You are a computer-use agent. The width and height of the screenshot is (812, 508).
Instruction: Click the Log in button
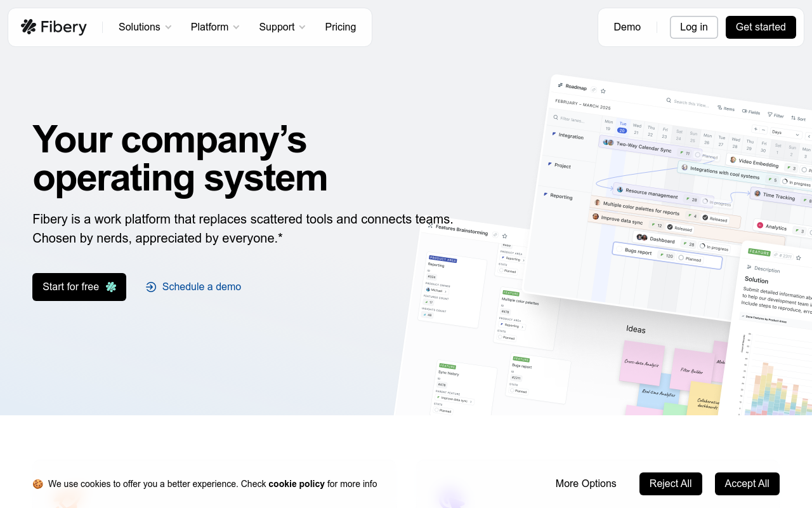pyautogui.click(x=694, y=27)
